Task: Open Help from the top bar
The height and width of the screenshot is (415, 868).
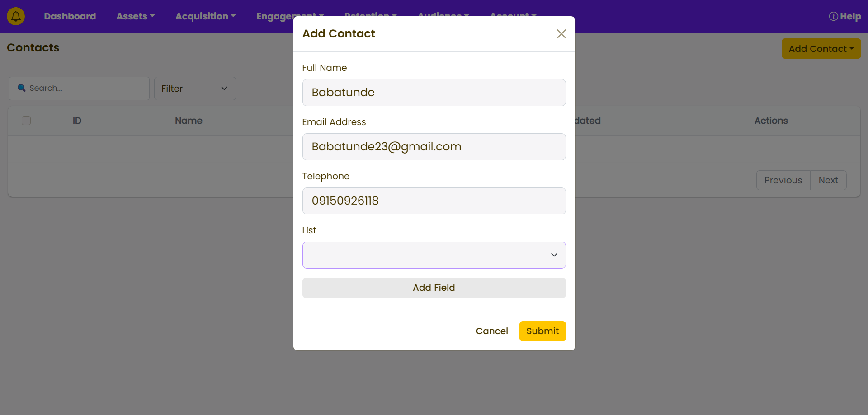Action: tap(844, 16)
